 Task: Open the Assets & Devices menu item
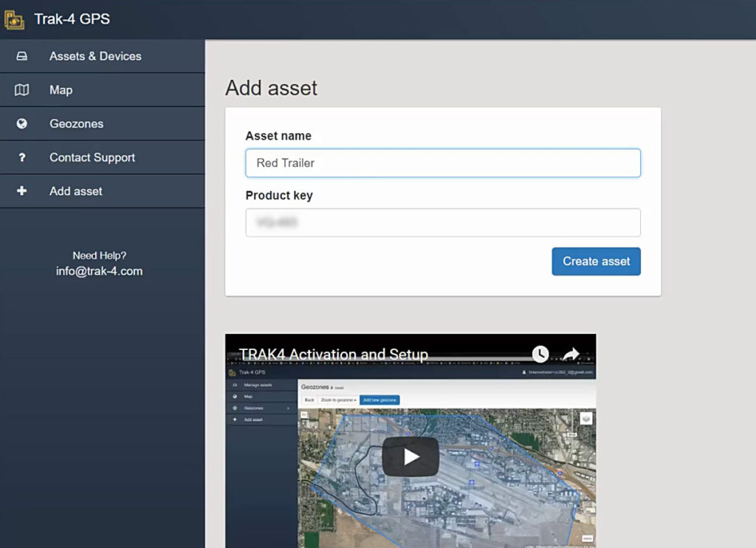coord(102,56)
